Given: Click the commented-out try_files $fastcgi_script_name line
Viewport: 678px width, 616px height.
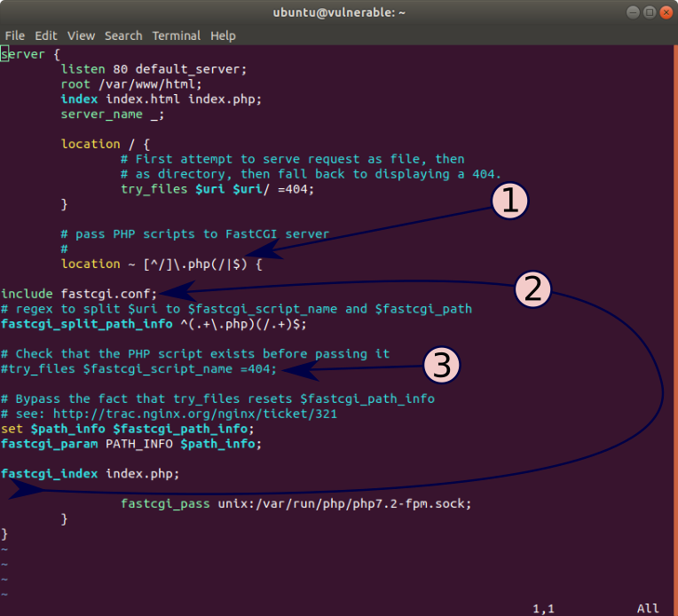Looking at the screenshot, I should tap(138, 368).
